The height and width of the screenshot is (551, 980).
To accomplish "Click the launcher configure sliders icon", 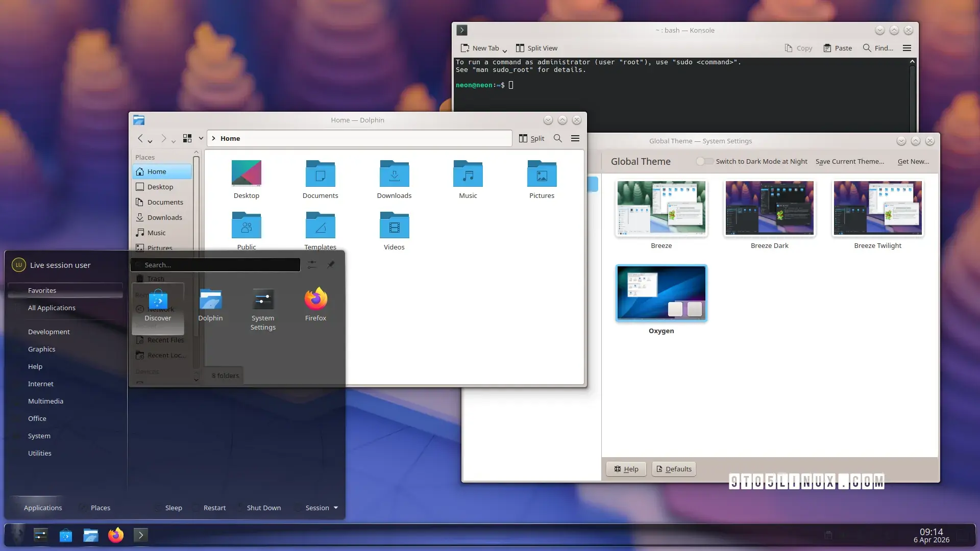I will click(312, 264).
